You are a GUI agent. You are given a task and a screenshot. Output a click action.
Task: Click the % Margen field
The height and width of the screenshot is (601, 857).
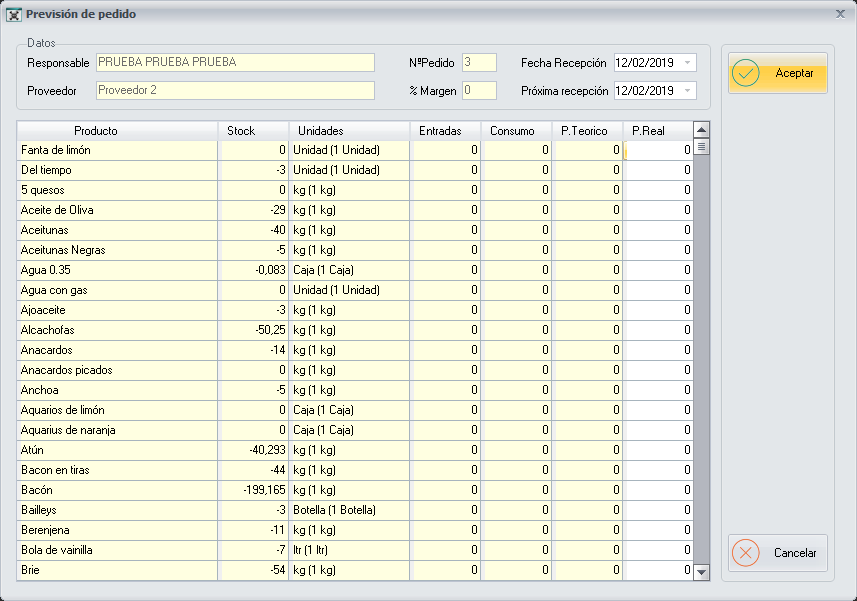pyautogui.click(x=479, y=91)
